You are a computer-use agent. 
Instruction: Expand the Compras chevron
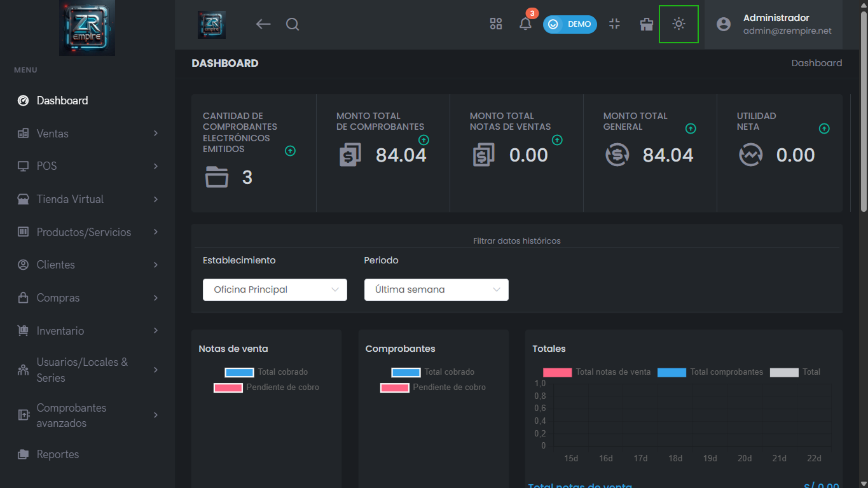point(156,298)
